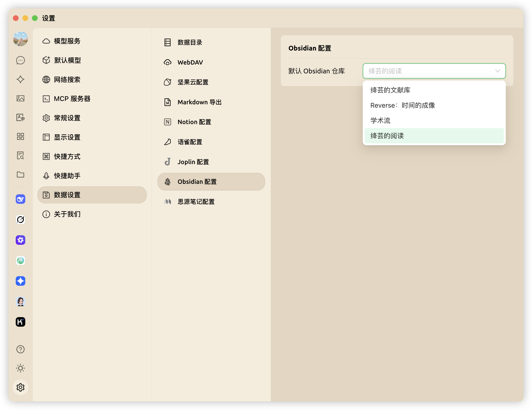The image size is (532, 410).
Task: Open the chat assistant sidebar icon
Action: click(x=20, y=60)
